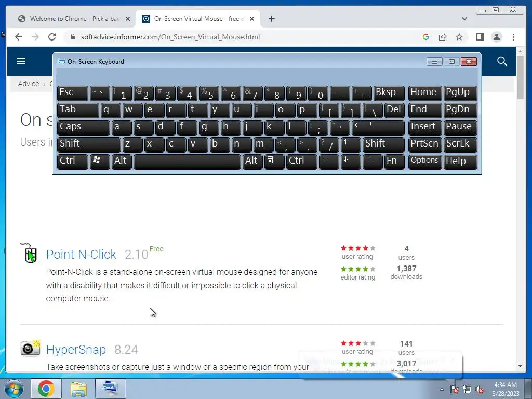The height and width of the screenshot is (399, 532).
Task: Open the Windows Start button
Action: coord(14,389)
